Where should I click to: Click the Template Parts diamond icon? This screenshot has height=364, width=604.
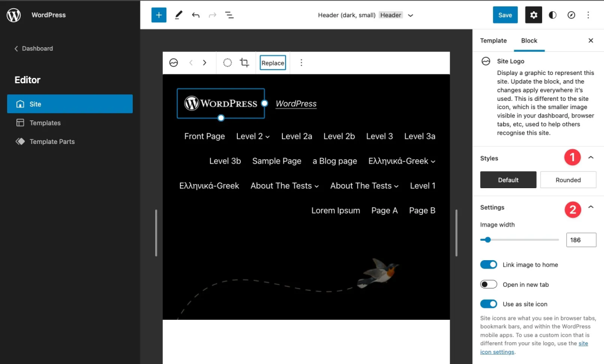click(x=20, y=142)
